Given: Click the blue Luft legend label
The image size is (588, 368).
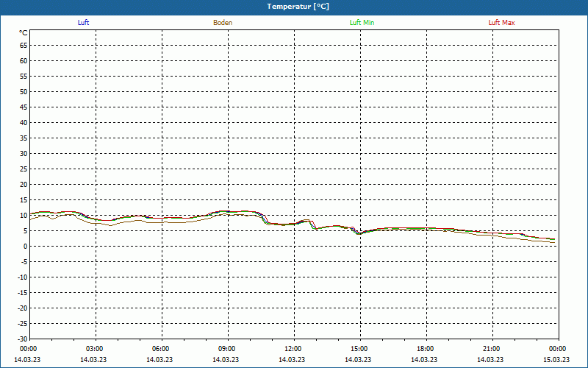Looking at the screenshot, I should pyautogui.click(x=83, y=23).
